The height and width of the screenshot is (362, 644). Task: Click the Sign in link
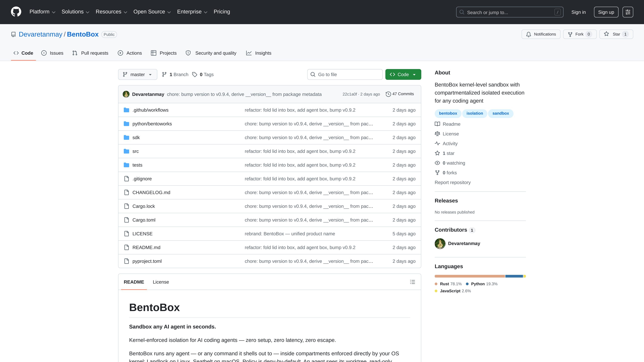point(578,12)
